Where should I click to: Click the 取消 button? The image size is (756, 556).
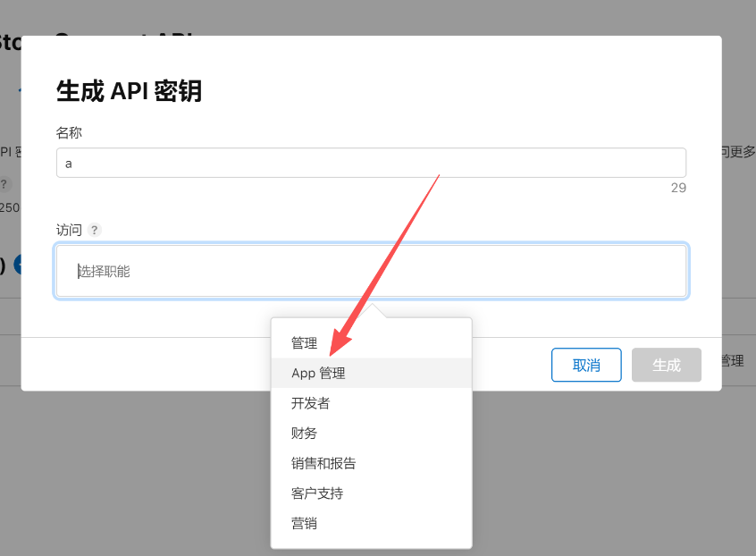coord(586,365)
